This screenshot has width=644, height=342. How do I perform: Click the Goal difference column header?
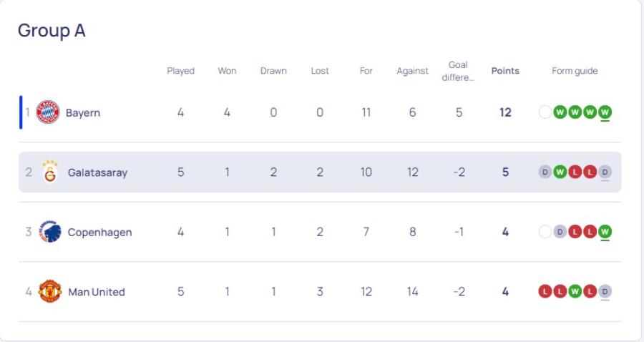[458, 71]
